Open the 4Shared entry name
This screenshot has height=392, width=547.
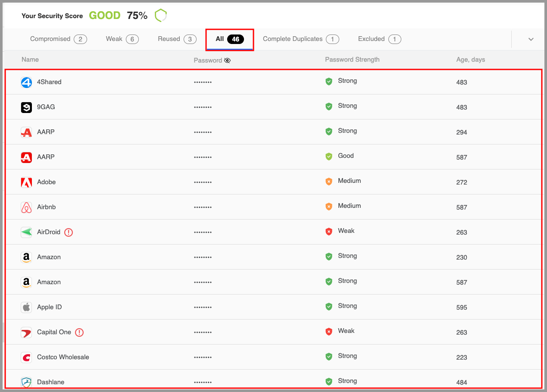point(49,82)
